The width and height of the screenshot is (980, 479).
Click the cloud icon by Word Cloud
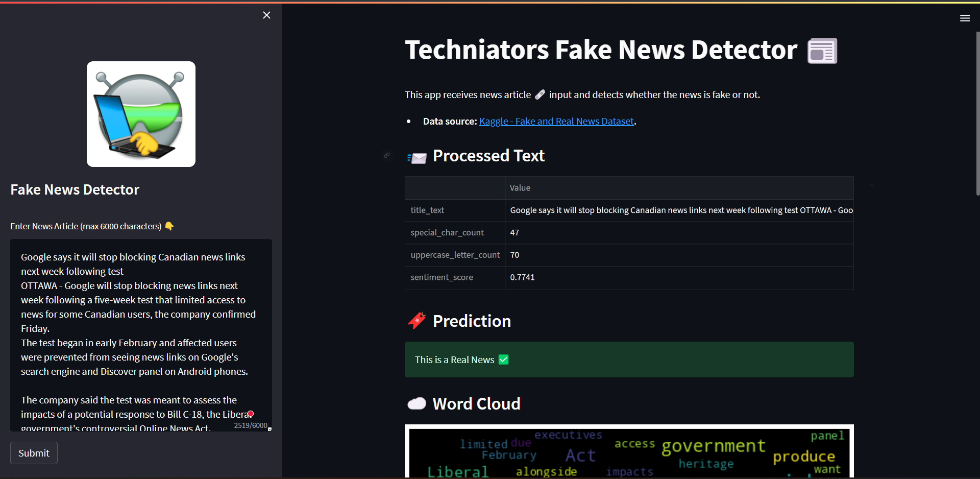pos(417,404)
